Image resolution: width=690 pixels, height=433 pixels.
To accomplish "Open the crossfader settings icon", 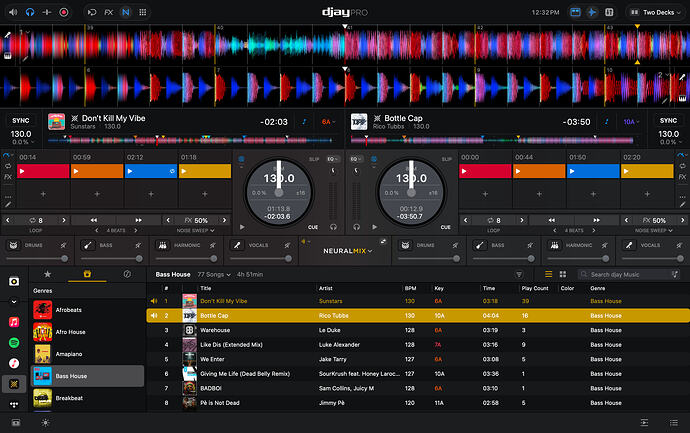I will tap(47, 12).
